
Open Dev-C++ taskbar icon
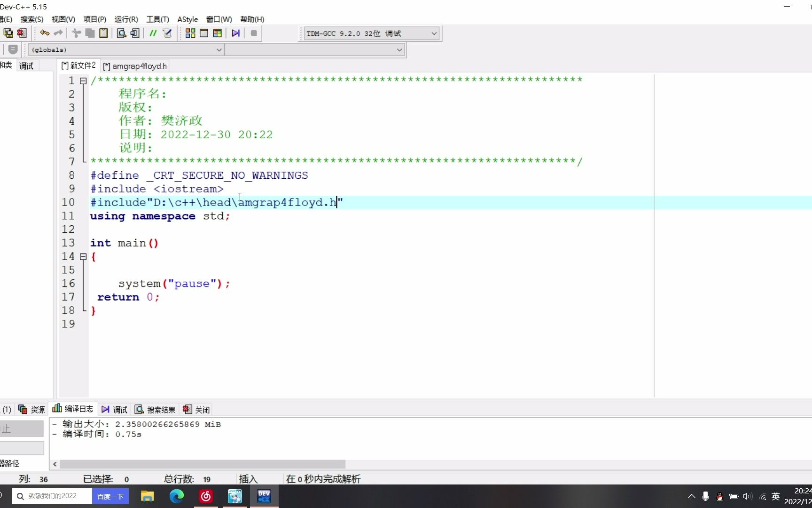click(x=264, y=496)
